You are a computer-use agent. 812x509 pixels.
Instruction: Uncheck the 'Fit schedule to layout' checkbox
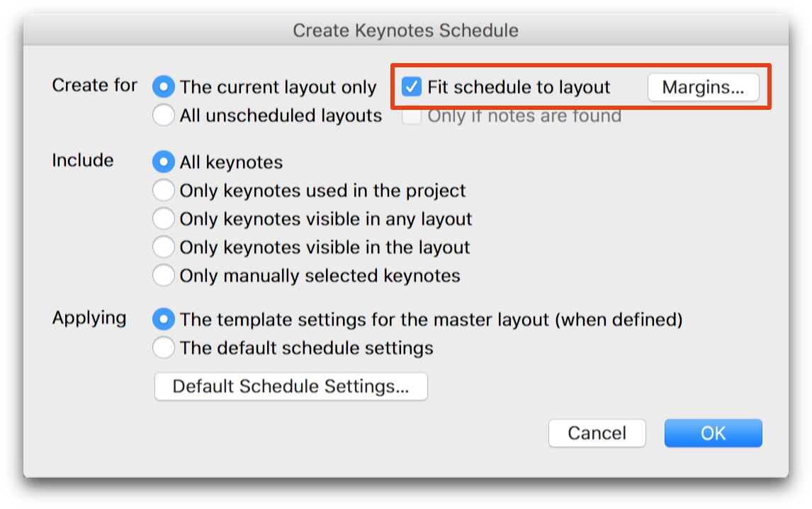(x=412, y=87)
